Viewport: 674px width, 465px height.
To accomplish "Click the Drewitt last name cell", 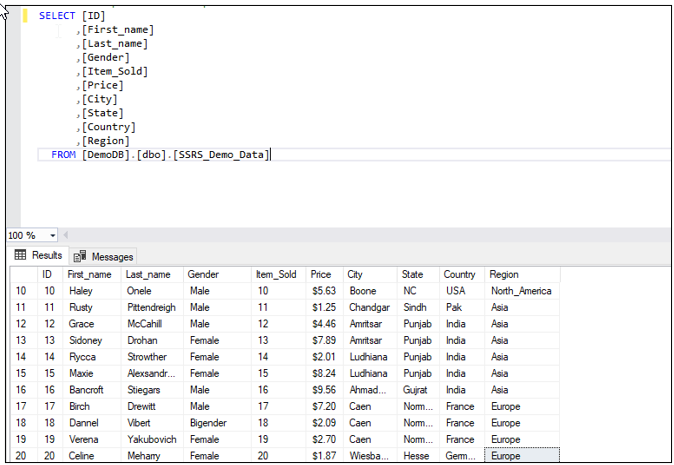I will (153, 407).
